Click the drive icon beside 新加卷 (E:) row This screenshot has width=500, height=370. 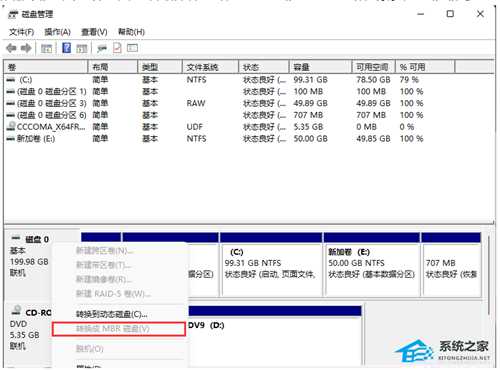tap(11, 139)
